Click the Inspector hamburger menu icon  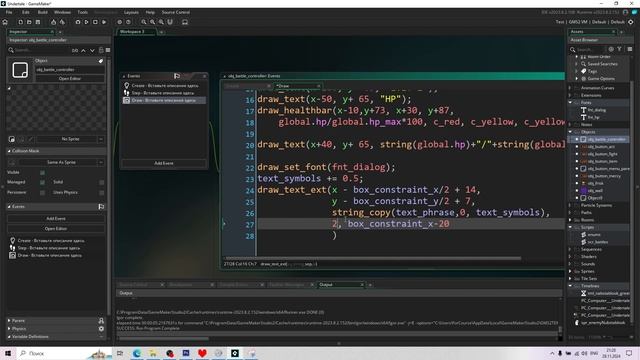point(108,50)
